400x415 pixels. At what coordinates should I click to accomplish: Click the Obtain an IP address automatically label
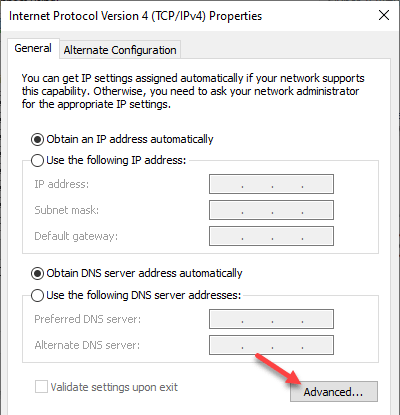(x=130, y=139)
